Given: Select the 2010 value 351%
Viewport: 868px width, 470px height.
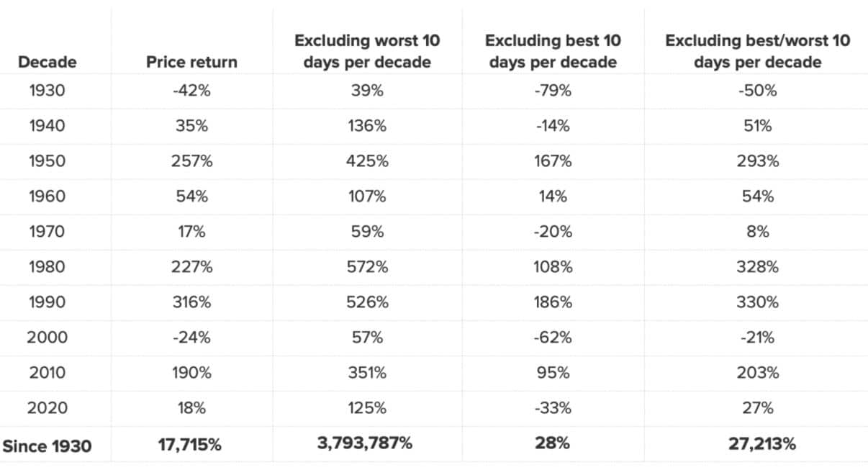Looking at the screenshot, I should [x=368, y=373].
